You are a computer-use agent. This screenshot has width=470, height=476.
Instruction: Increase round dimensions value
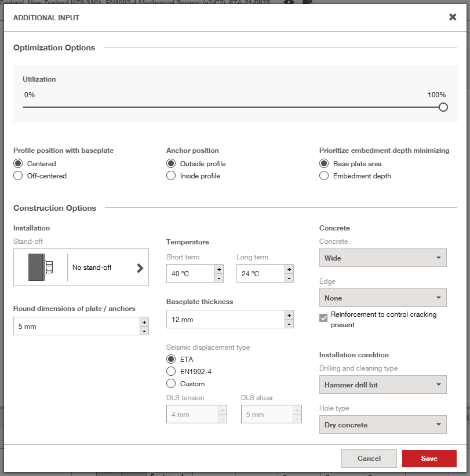tap(144, 322)
